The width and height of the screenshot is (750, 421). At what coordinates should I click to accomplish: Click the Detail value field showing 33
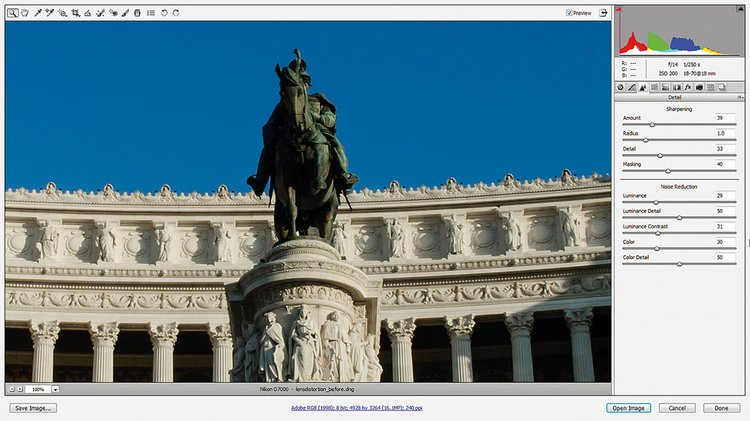pos(725,149)
